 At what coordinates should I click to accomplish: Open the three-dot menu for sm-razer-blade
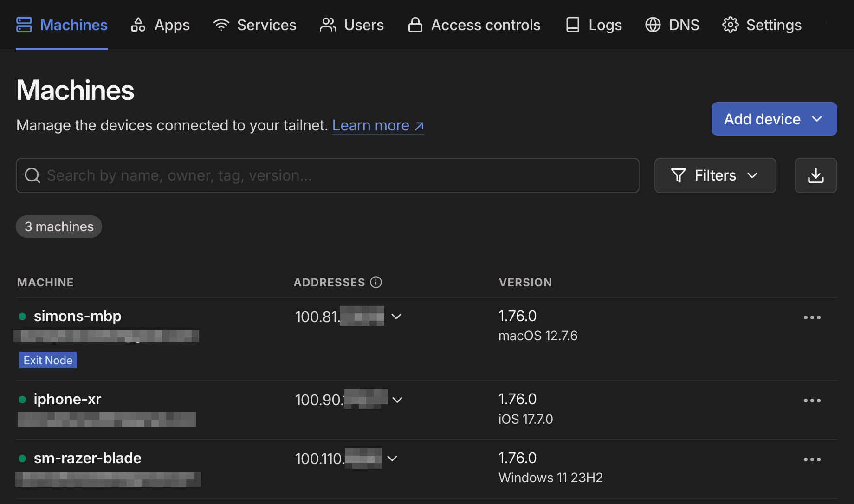click(812, 459)
